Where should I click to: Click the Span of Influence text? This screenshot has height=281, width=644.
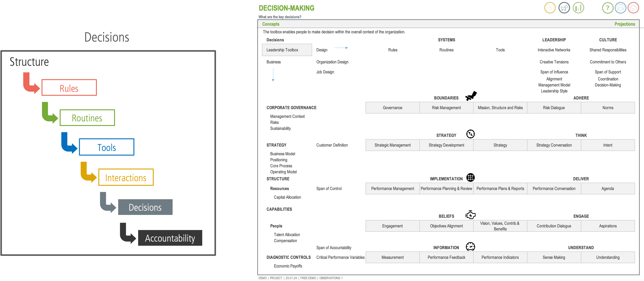pyautogui.click(x=554, y=72)
